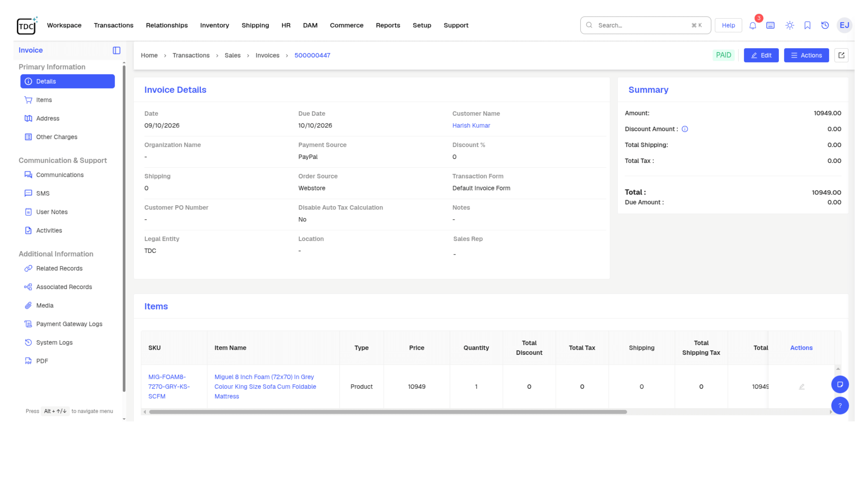Open customer Harish Kumar link
Screen dimensions: 868x488
coord(471,126)
